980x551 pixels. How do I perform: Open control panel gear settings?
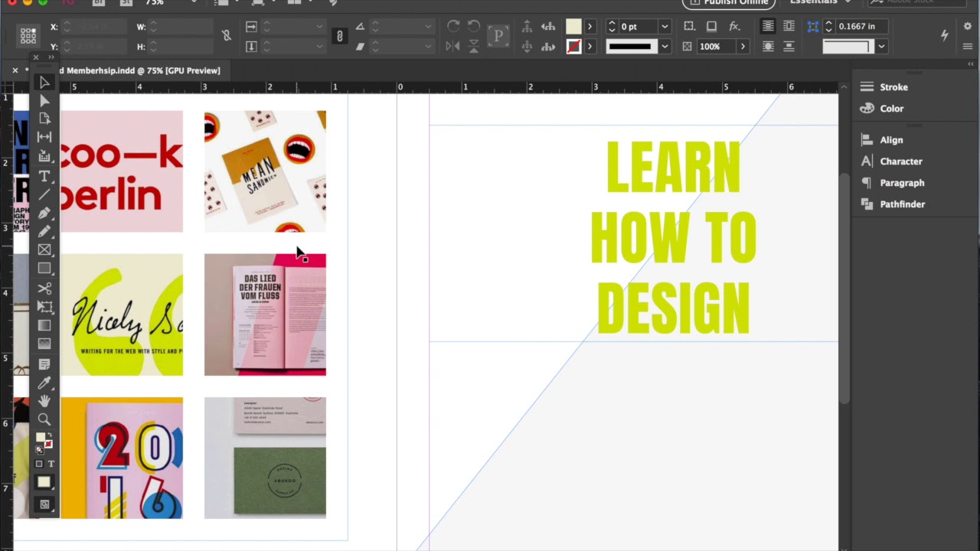pos(967,27)
